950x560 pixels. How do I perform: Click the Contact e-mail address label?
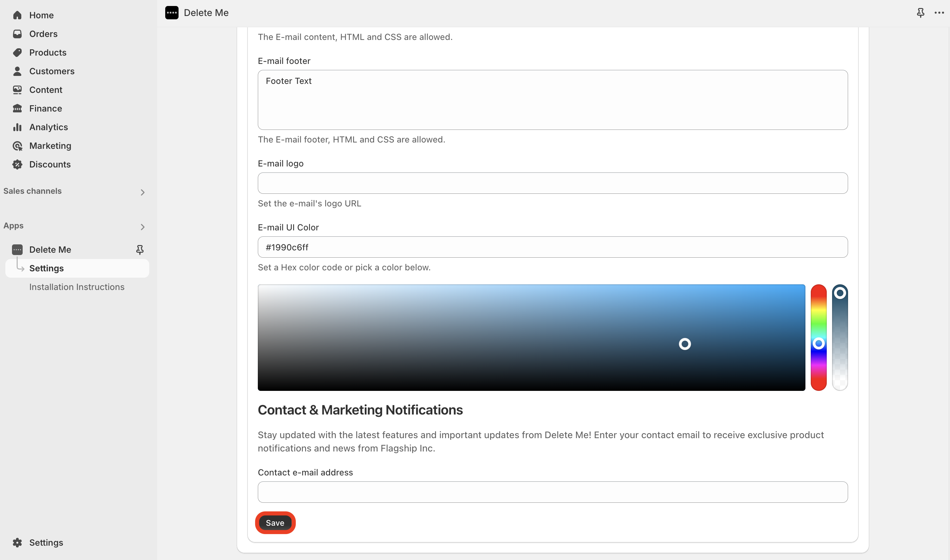point(305,472)
